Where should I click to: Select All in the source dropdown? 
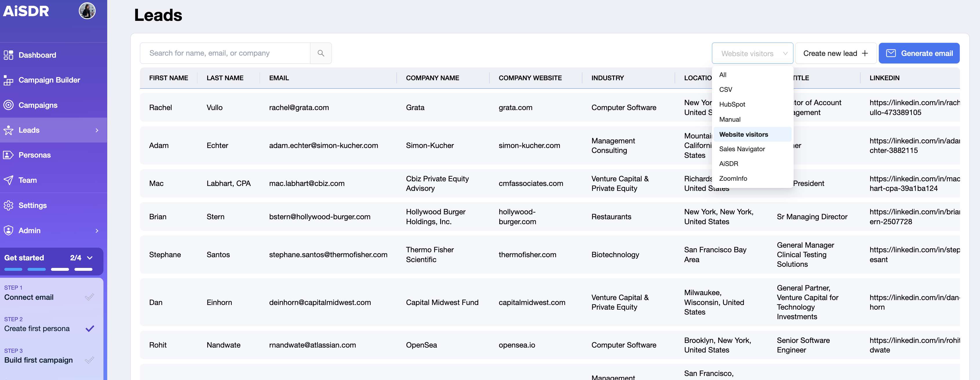point(752,75)
